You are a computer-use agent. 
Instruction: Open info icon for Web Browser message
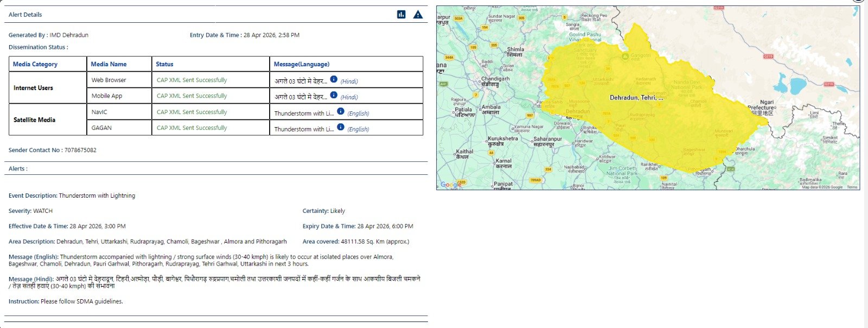(334, 79)
